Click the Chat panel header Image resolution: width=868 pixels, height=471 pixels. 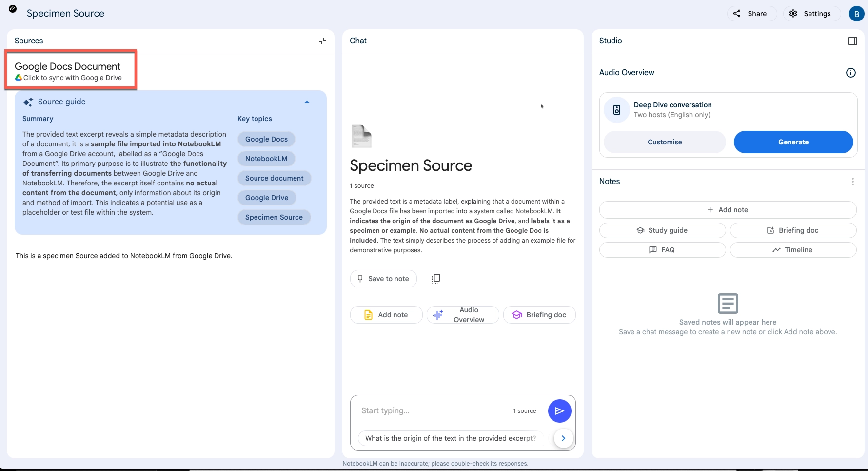[x=358, y=41]
